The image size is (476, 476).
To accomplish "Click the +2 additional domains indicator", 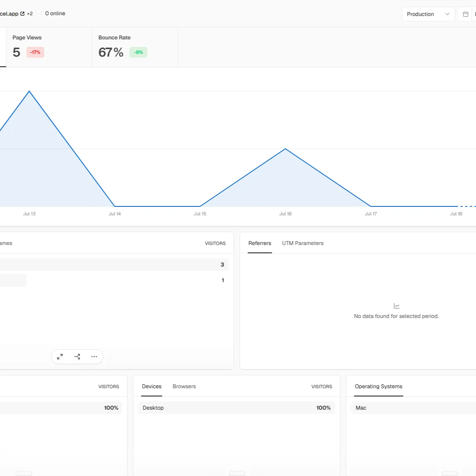I will (x=30, y=14).
